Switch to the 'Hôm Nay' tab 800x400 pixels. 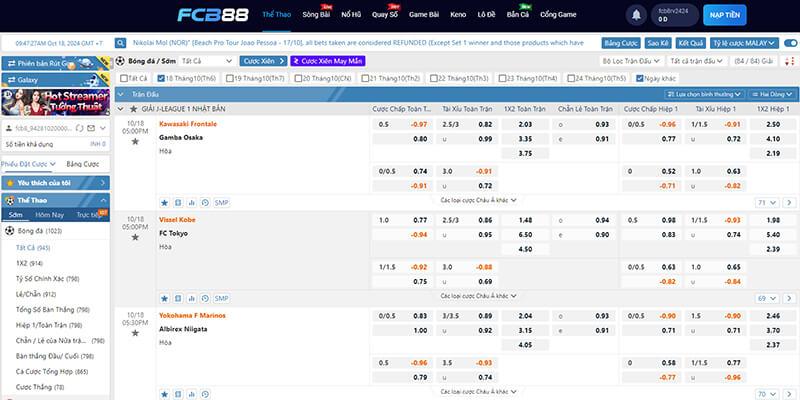(50, 214)
